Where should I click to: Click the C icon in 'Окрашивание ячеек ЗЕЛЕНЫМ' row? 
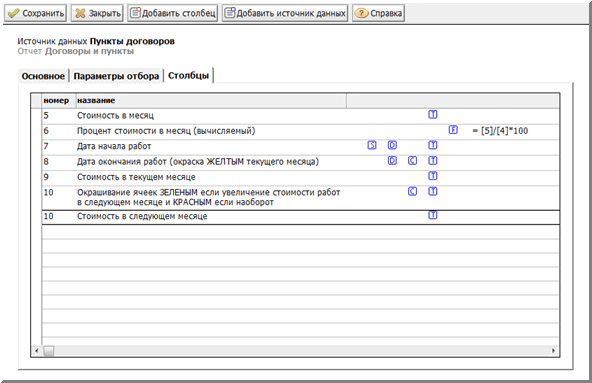(x=413, y=192)
